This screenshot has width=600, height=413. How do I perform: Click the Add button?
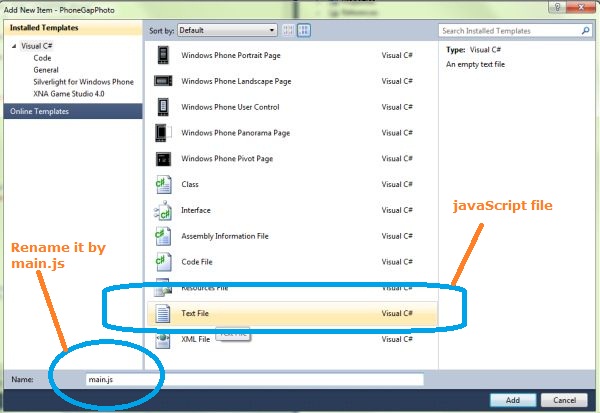point(513,400)
